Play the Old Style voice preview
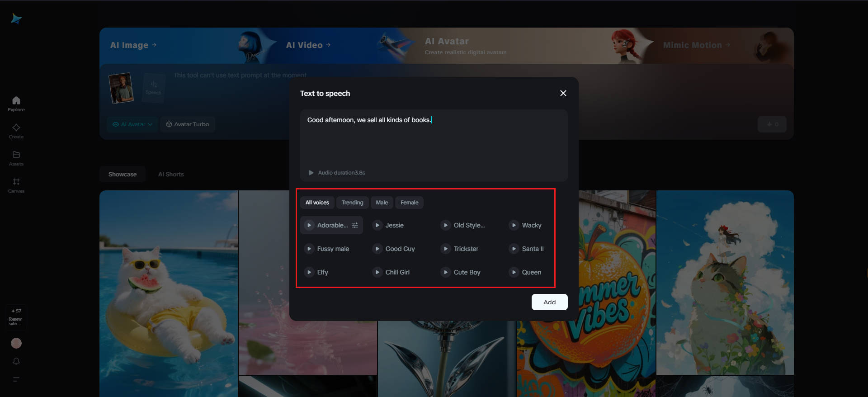The image size is (868, 397). [x=446, y=225]
